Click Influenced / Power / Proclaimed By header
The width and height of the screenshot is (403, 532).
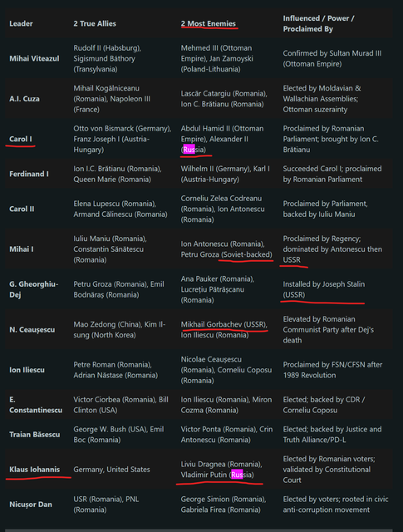(318, 24)
